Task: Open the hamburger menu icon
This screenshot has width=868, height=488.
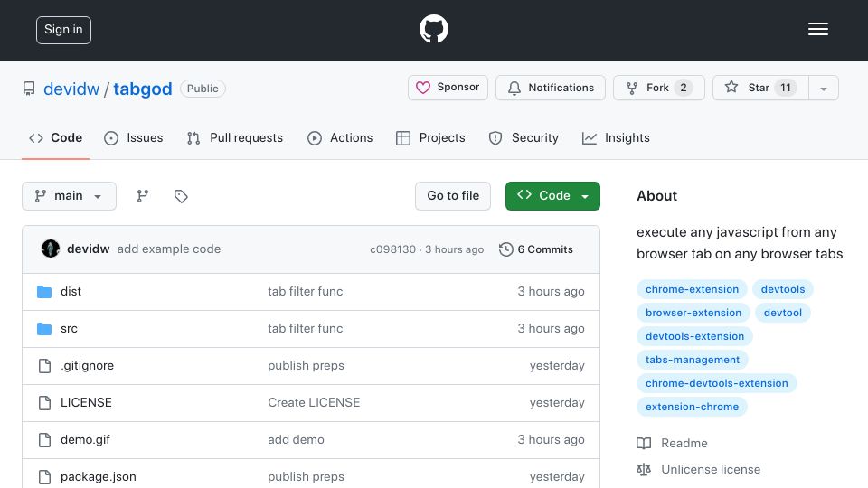Action: (817, 29)
